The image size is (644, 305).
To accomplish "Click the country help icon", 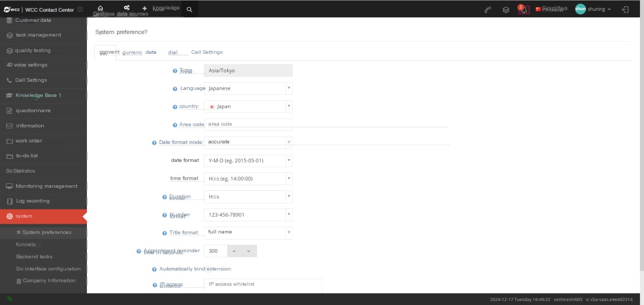I will point(175,107).
